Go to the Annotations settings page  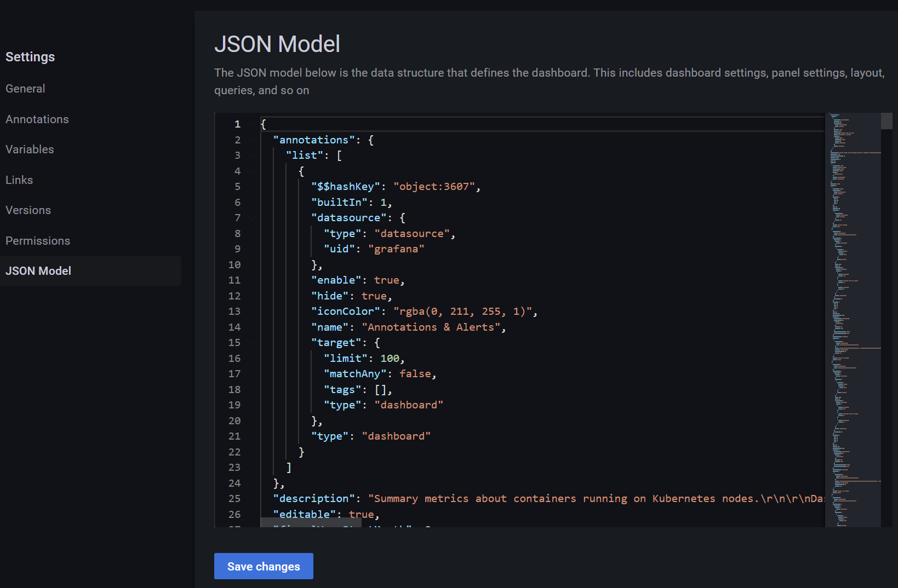pos(37,119)
